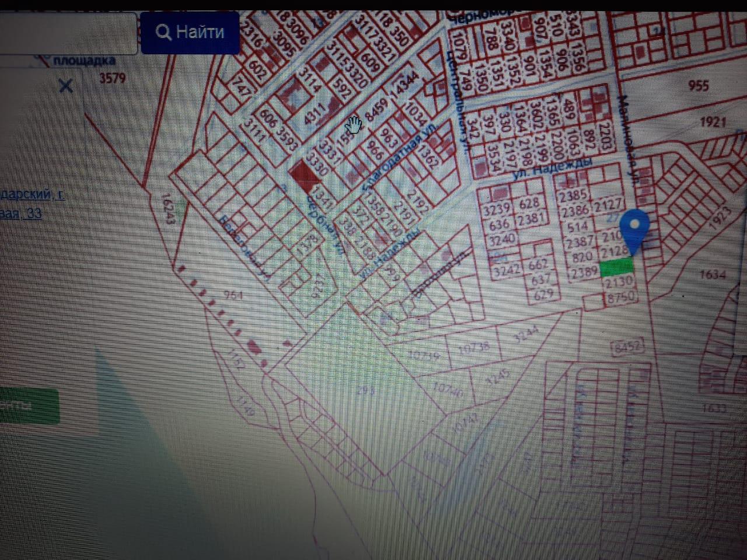Select parcel 629 on the map

543,294
